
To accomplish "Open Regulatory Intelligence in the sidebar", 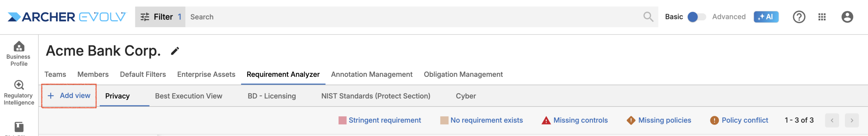I will point(19,92).
